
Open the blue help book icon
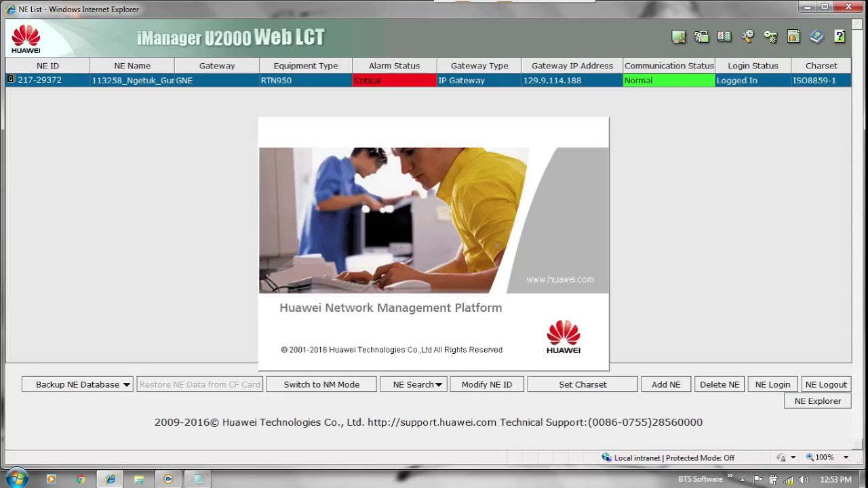(816, 37)
